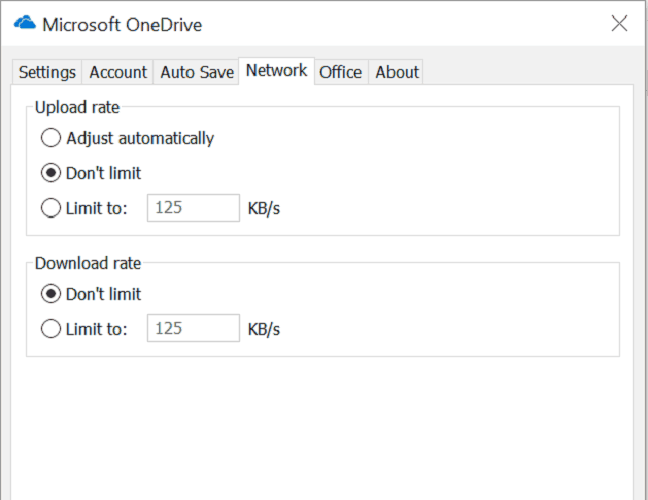
Task: Open the Office tab
Action: [x=341, y=72]
